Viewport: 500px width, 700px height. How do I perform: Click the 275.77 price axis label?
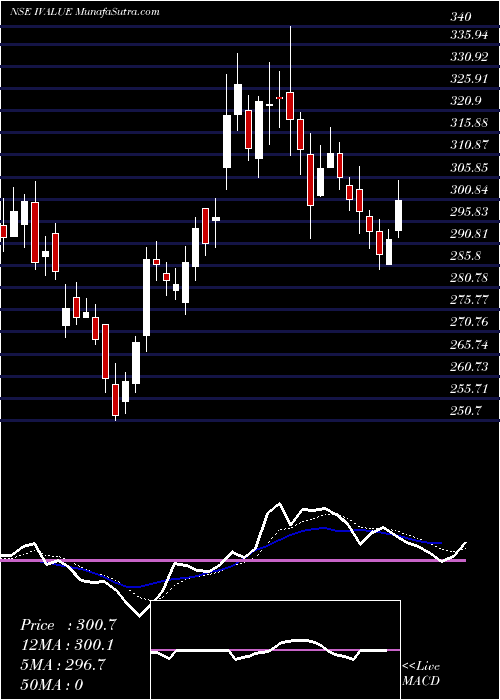[x=469, y=300]
